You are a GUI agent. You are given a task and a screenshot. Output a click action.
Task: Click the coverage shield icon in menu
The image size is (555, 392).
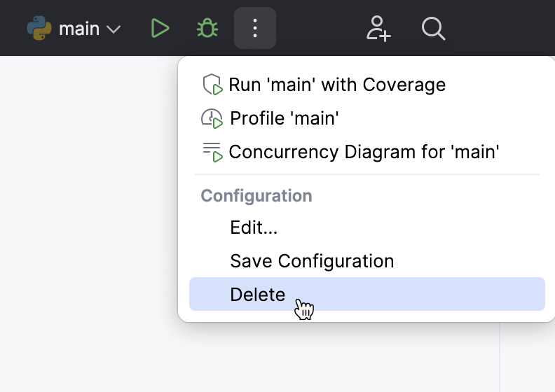coord(212,85)
